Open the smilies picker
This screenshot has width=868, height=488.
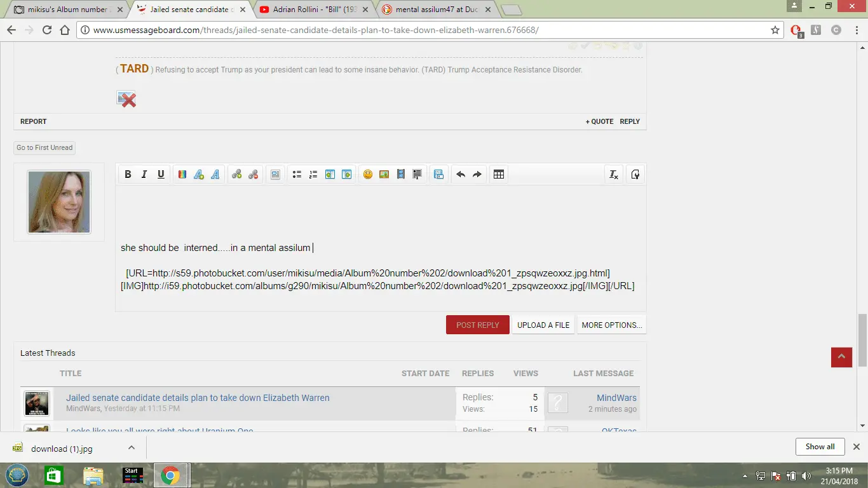[368, 174]
